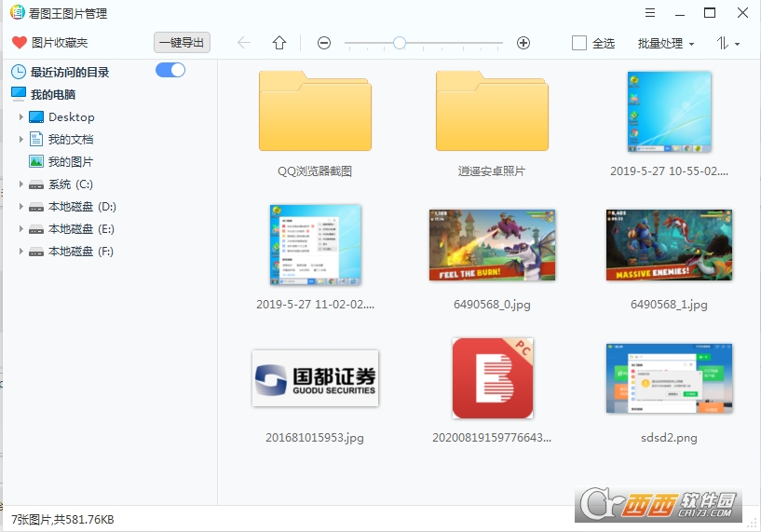
Task: Open the sort order icon menu
Action: pyautogui.click(x=727, y=44)
